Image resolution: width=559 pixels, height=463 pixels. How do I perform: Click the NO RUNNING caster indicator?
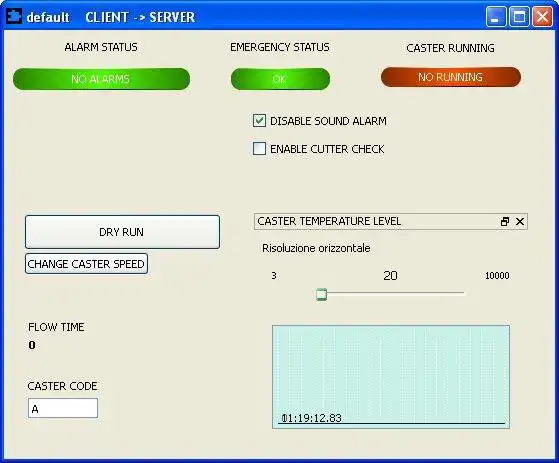pyautogui.click(x=451, y=77)
